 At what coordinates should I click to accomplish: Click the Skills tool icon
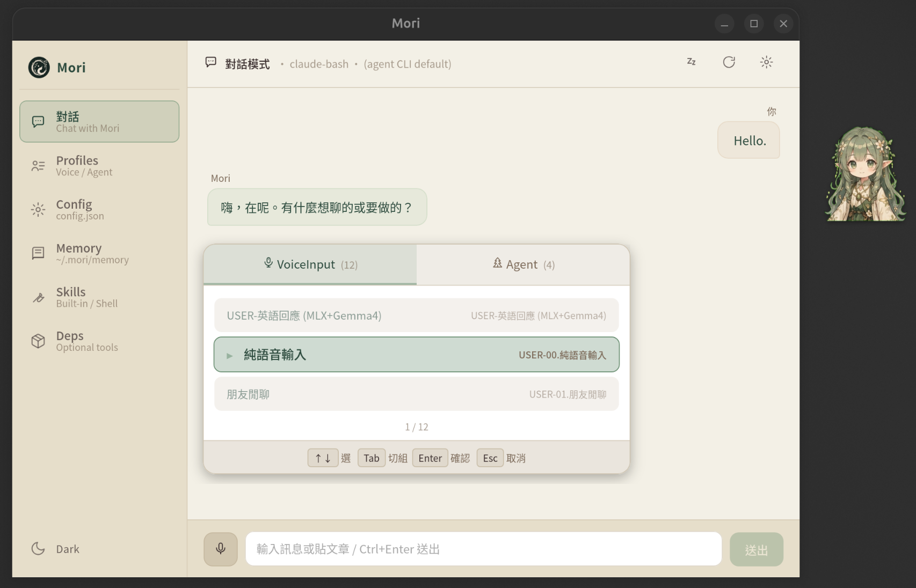click(x=38, y=297)
